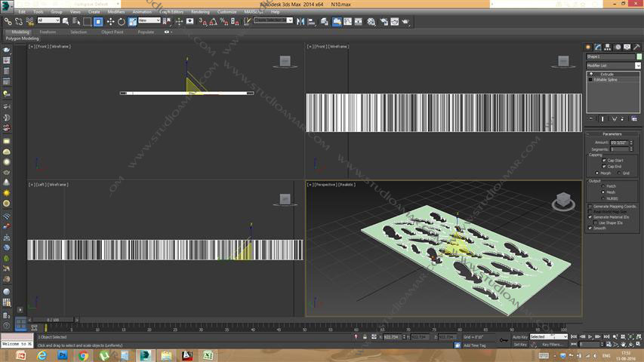Screen dimensions: 644x362
Task: Select the Patch output radio button
Action: 604,186
